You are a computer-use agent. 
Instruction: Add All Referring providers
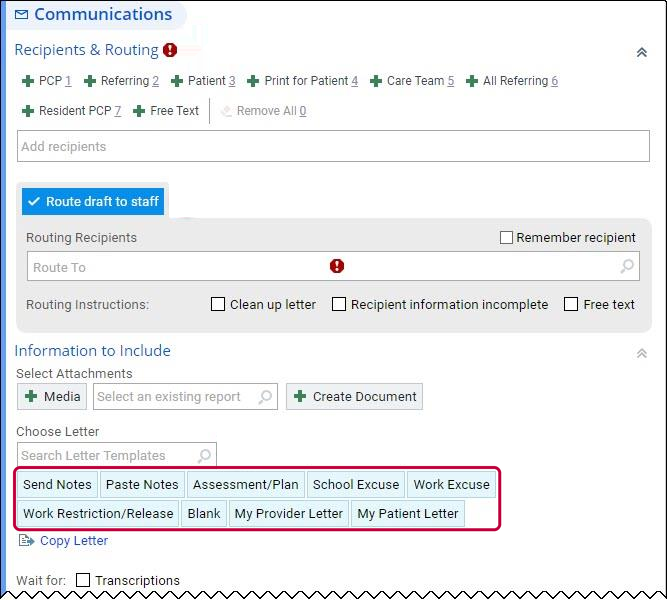coord(512,81)
